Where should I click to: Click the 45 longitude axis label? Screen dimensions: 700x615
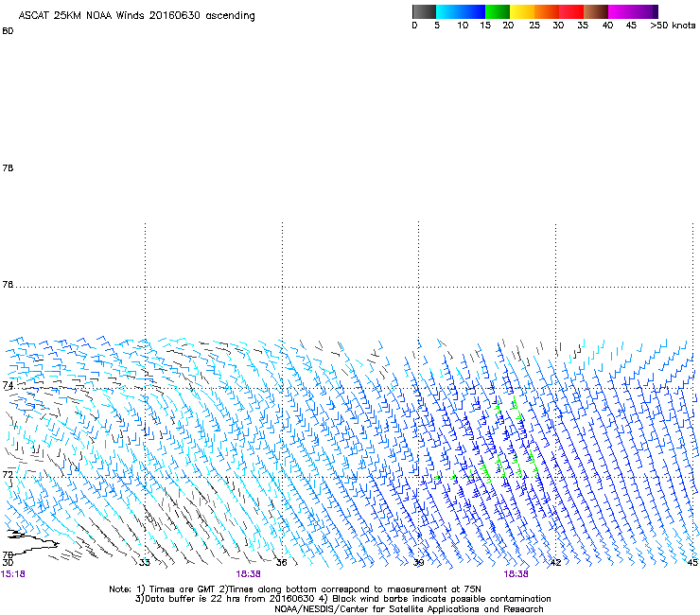pos(692,563)
